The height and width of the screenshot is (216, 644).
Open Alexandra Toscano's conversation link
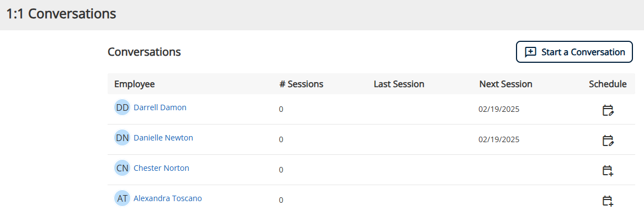pos(168,198)
